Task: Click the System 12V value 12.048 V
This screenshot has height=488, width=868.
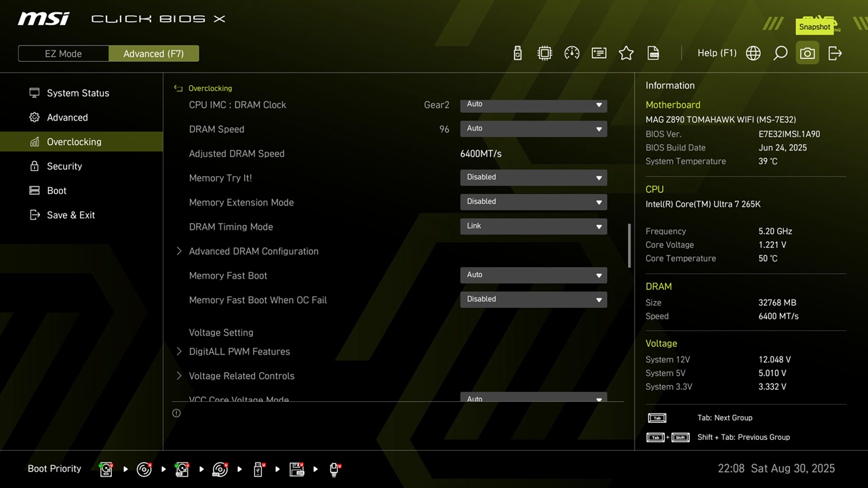Action: 774,359
